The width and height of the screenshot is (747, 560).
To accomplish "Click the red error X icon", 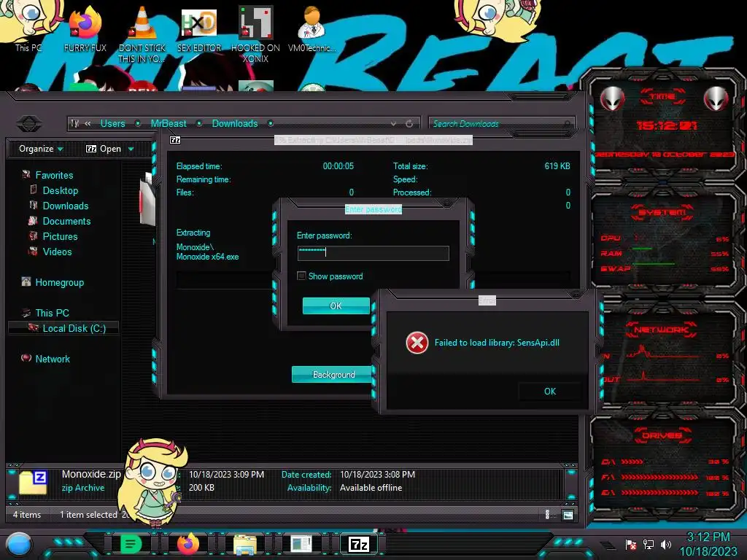I will [417, 343].
